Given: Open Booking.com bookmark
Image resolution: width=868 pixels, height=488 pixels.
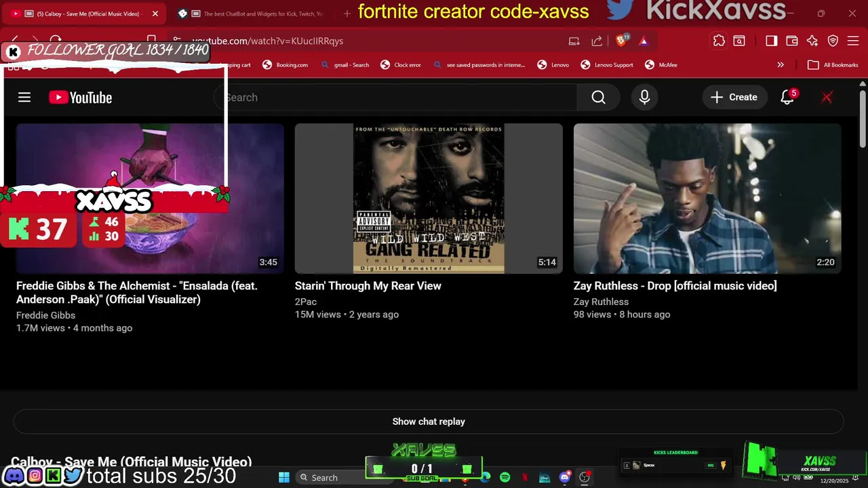Looking at the screenshot, I should click(285, 65).
